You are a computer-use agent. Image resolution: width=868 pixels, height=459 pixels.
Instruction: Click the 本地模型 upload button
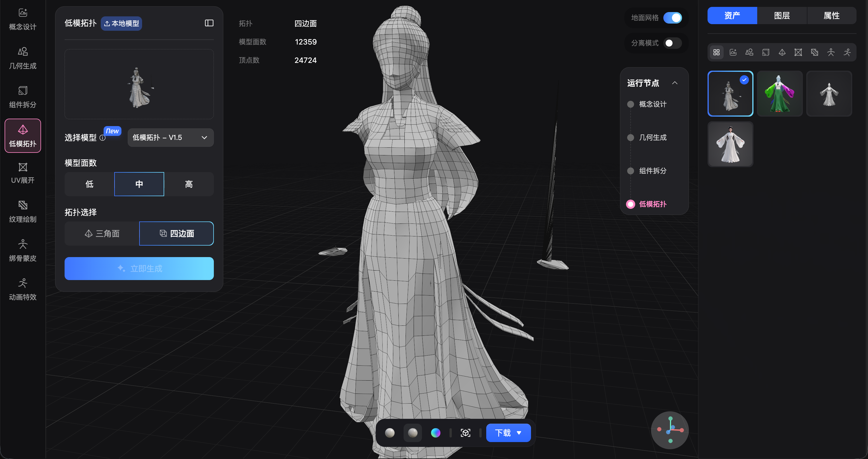121,23
